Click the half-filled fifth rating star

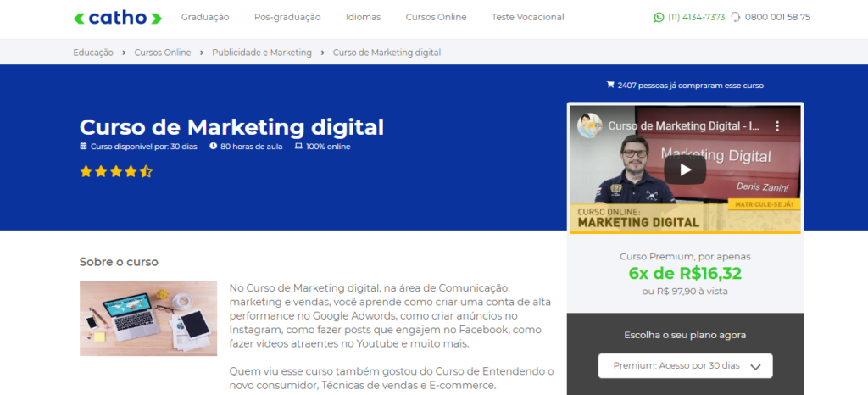coord(146,171)
